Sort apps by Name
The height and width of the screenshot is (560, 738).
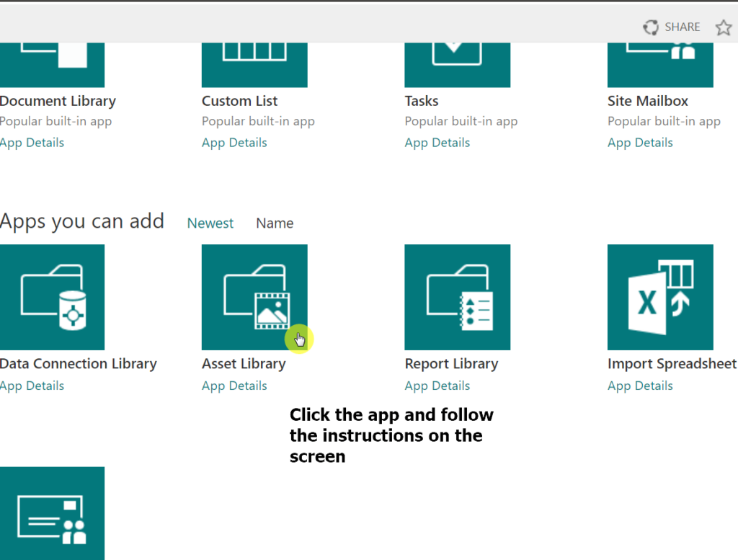[x=275, y=223]
